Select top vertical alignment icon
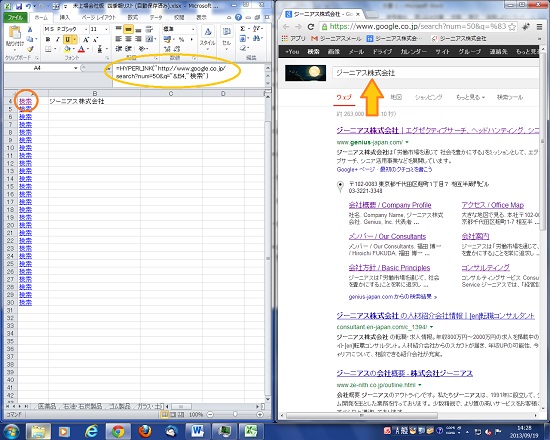 119,29
